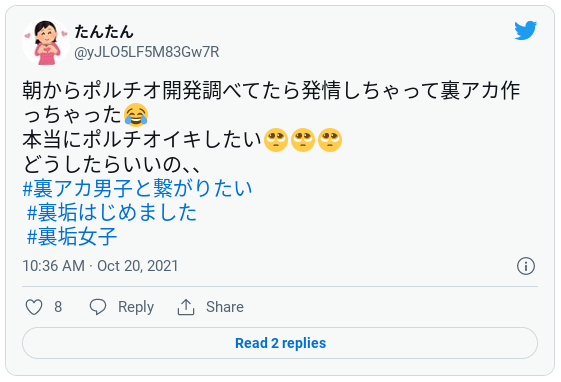Open the tweet info circle icon
This screenshot has width=561, height=382.
click(526, 266)
